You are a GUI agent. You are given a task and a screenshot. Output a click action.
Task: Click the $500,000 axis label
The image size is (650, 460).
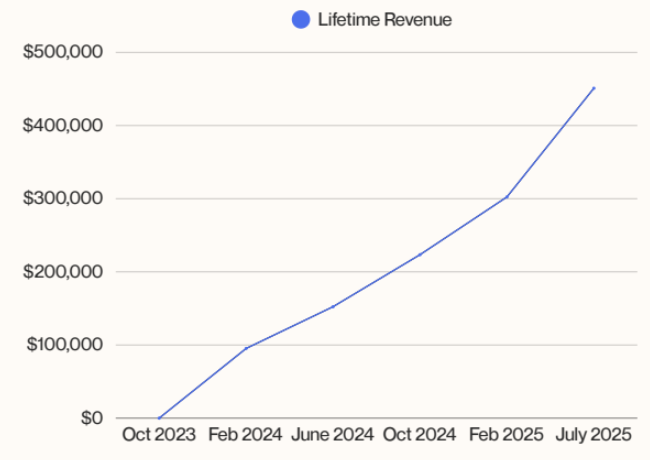tap(63, 52)
